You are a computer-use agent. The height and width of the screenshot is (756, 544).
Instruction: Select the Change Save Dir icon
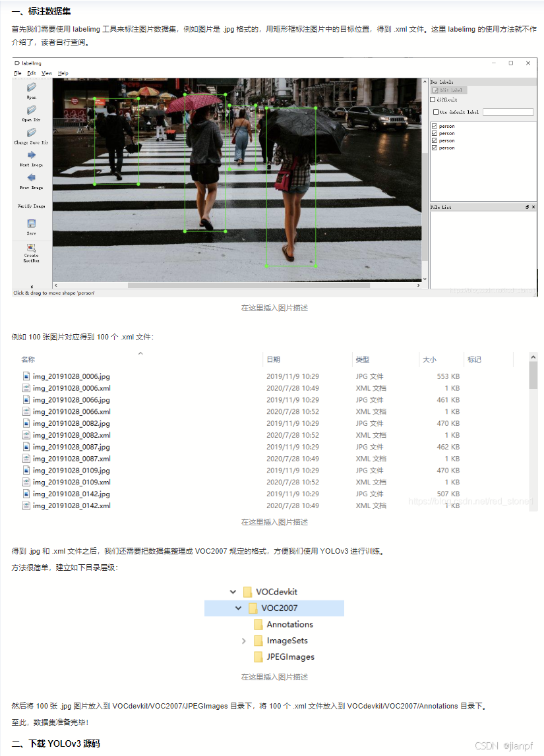point(32,132)
